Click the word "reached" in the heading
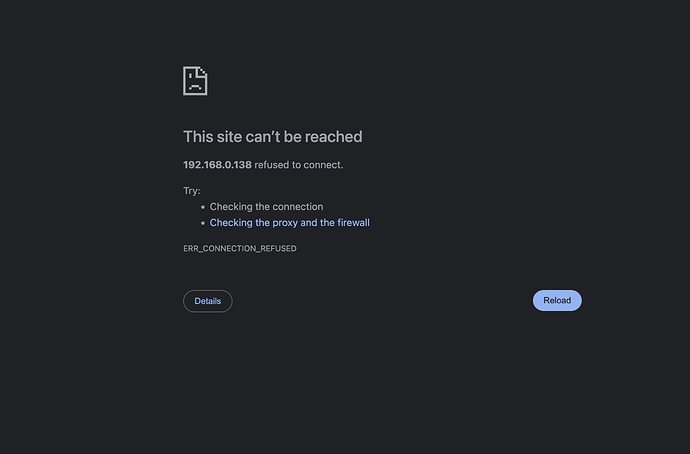The height and width of the screenshot is (454, 690). tap(334, 136)
